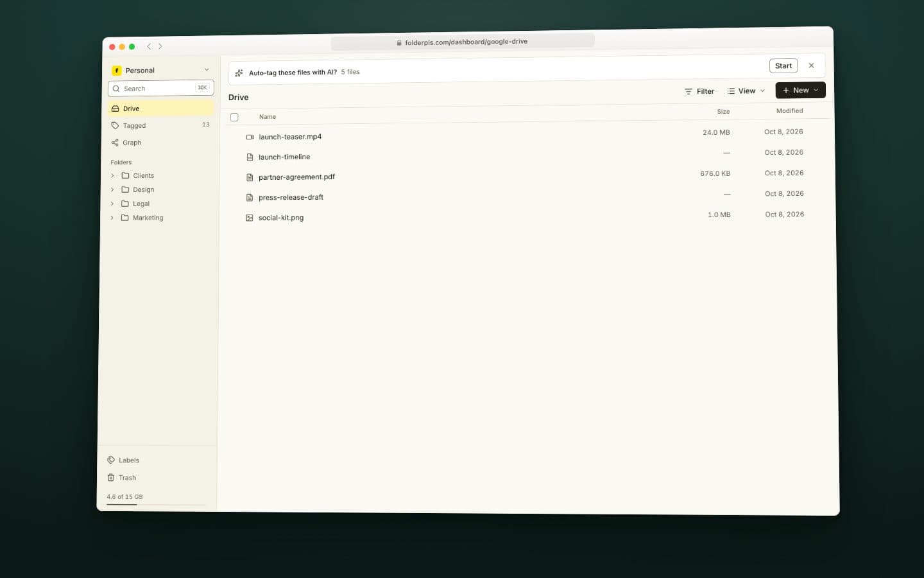Expand the Clients folder chevron
The image size is (924, 578).
[112, 175]
